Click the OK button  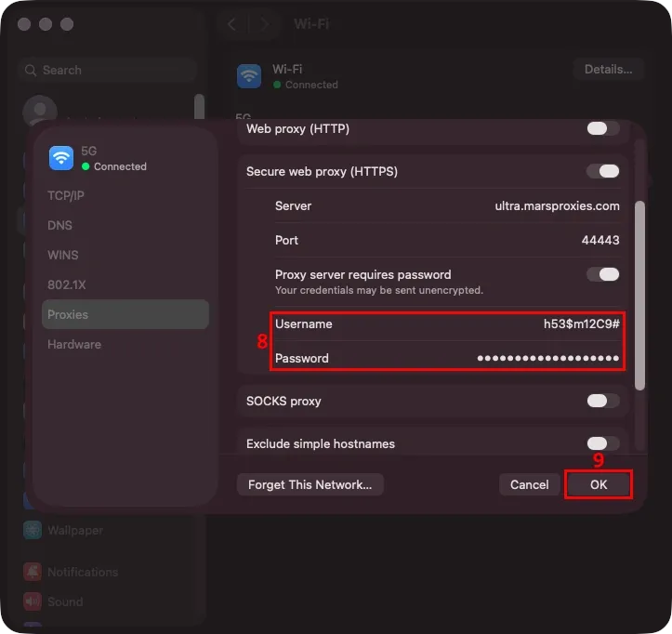pyautogui.click(x=599, y=484)
